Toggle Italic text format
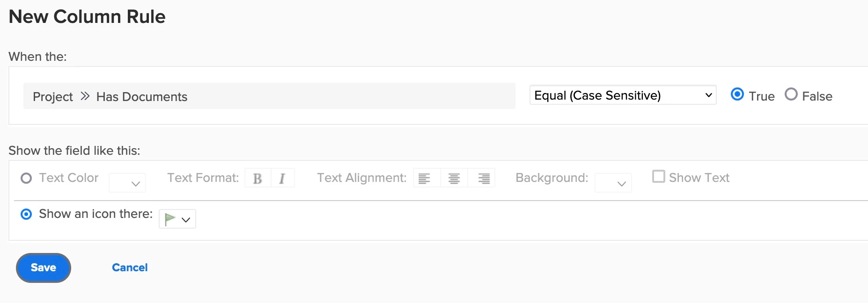The image size is (868, 303). coord(282,179)
